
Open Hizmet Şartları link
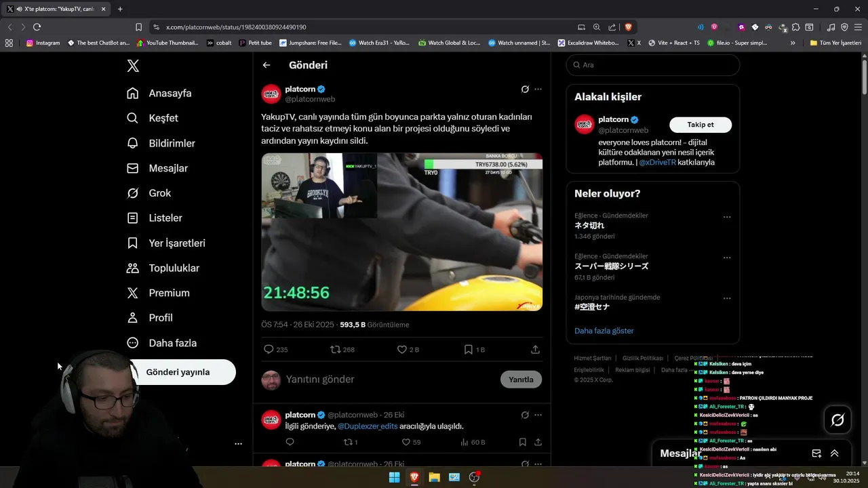tap(593, 358)
